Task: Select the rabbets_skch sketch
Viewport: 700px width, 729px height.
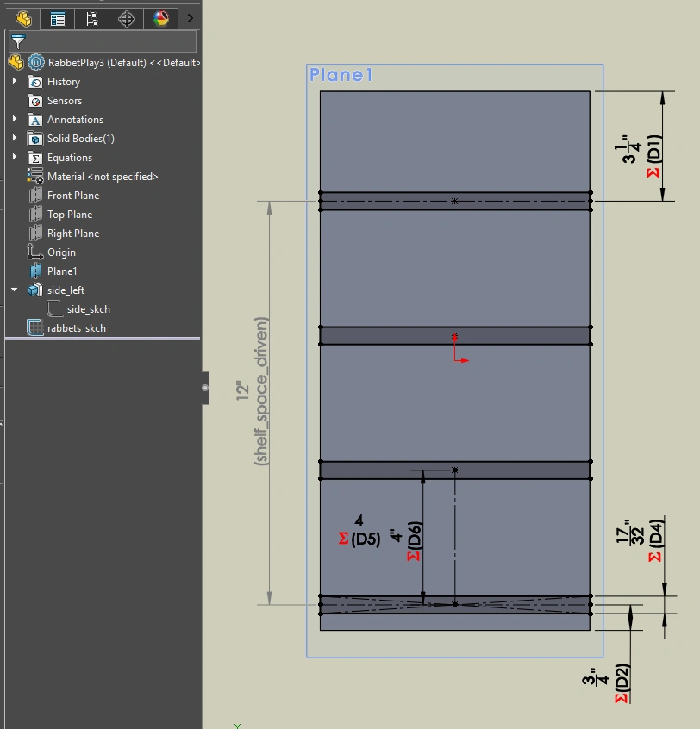Action: [76, 328]
